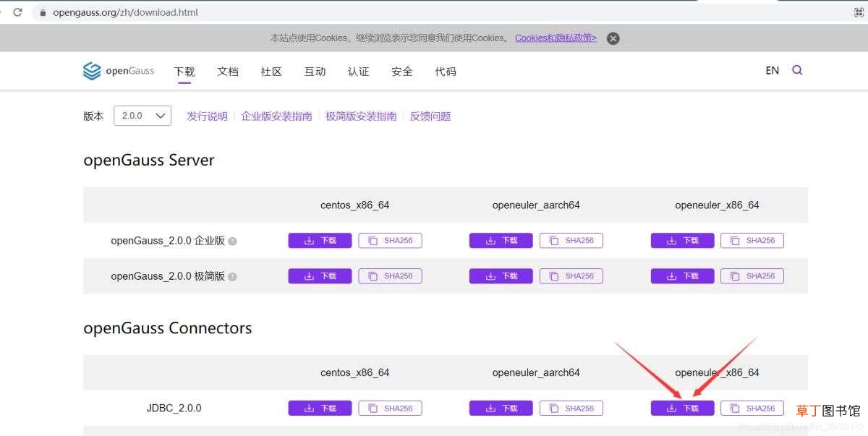Download JDBC_2.0.0 for openeuler_x86_64
The height and width of the screenshot is (436, 868).
click(682, 409)
